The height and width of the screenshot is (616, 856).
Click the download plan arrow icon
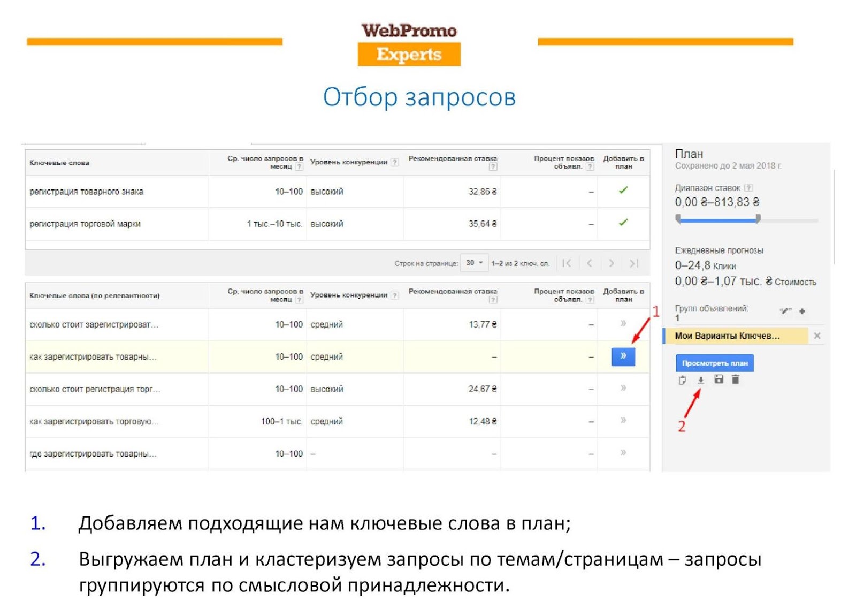click(x=700, y=380)
